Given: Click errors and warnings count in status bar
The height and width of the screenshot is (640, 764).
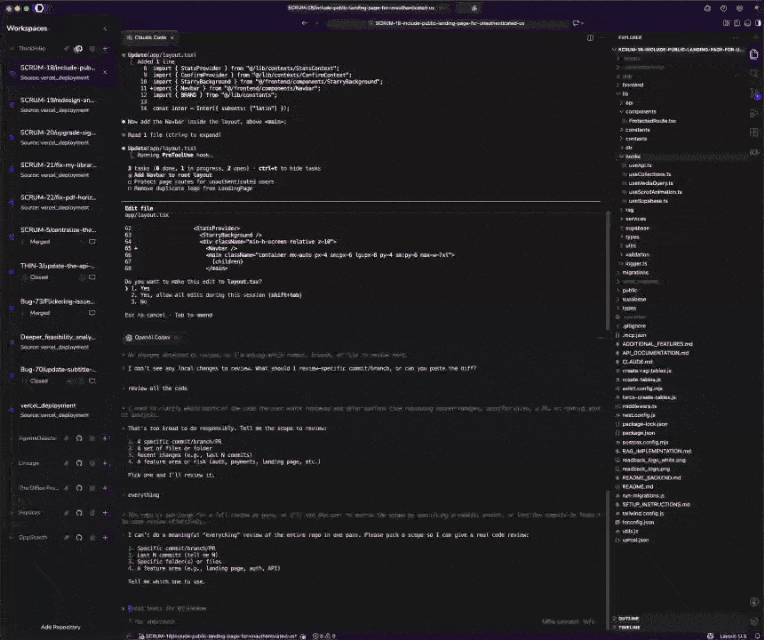Looking at the screenshot, I should point(324,636).
